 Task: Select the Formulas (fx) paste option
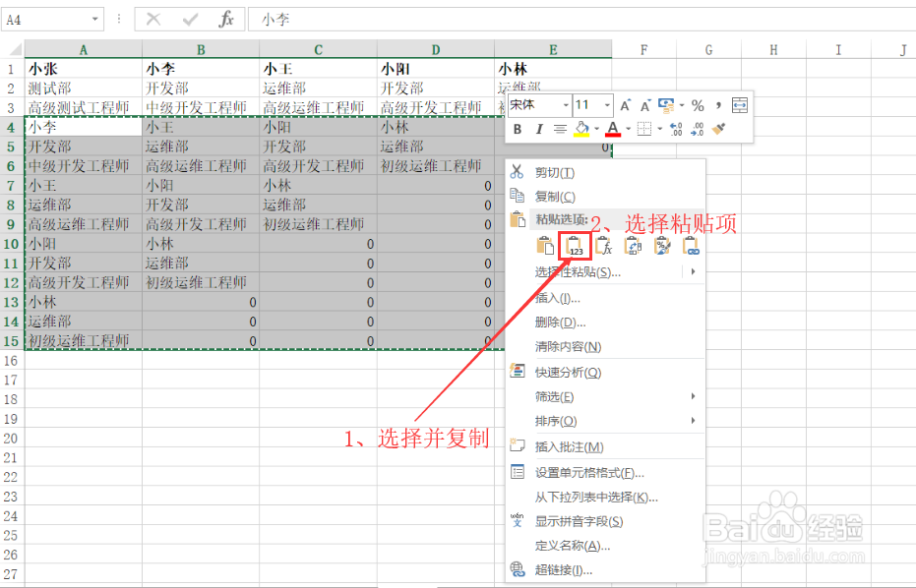604,246
